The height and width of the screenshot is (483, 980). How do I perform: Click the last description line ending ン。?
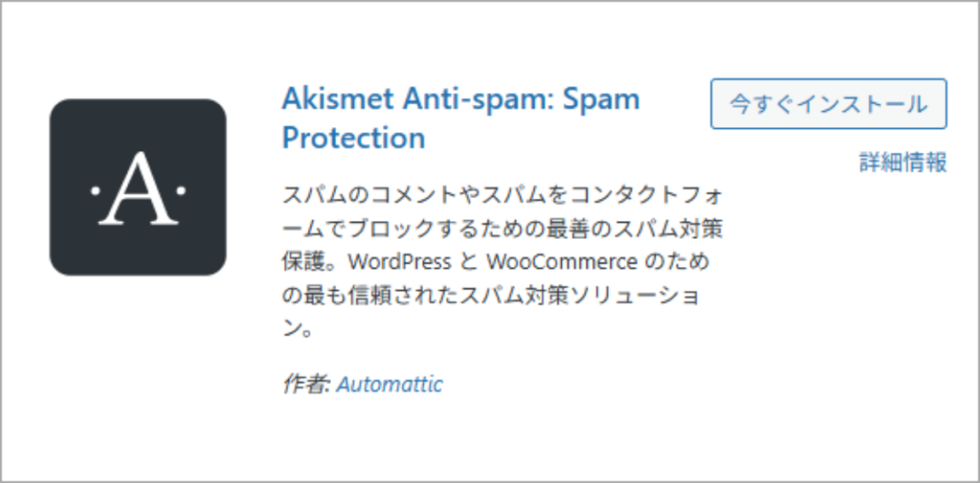[x=298, y=329]
